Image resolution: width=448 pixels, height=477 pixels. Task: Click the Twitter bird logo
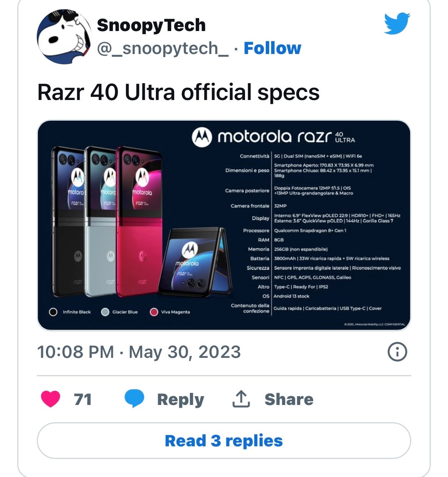(x=397, y=23)
